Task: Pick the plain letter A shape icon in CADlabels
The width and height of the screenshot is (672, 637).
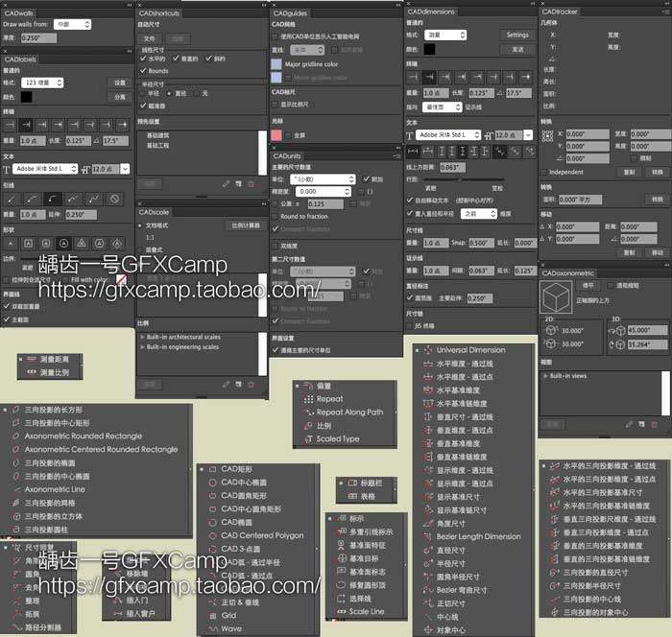Action: click(11, 244)
